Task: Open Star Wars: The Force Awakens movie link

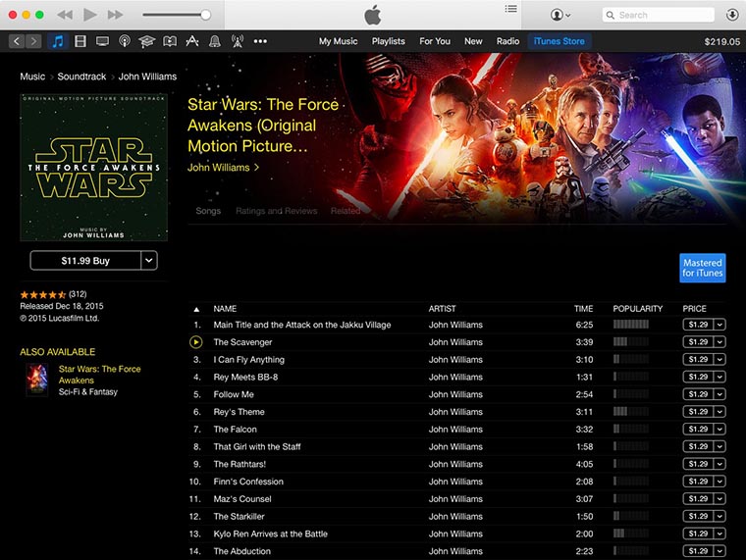Action: [99, 375]
